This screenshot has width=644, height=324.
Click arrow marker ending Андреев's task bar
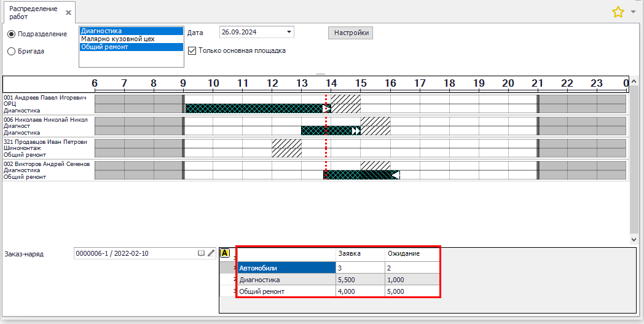coord(326,108)
